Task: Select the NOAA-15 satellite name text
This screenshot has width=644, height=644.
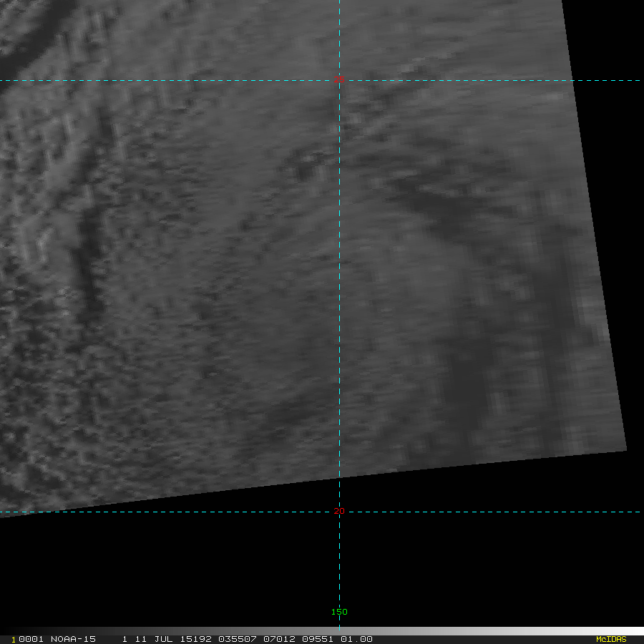Action: pyautogui.click(x=73, y=639)
